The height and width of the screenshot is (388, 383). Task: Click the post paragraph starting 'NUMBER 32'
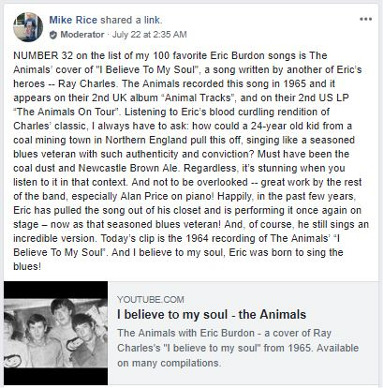tap(191, 161)
